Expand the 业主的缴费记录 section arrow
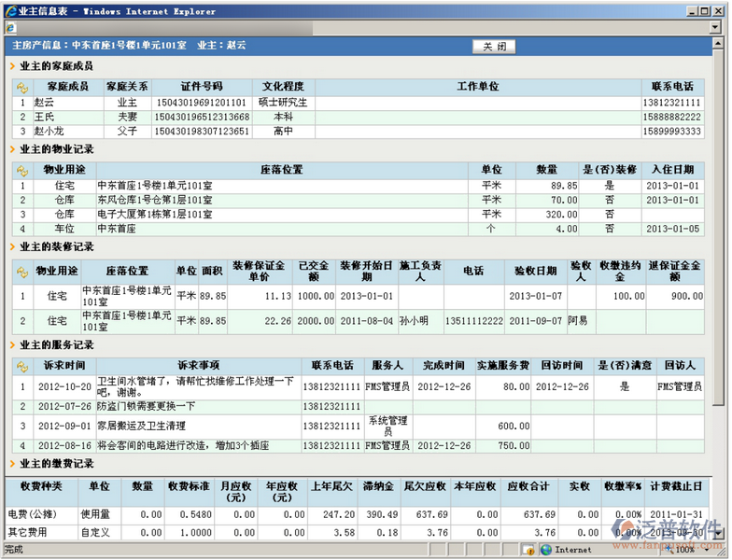The height and width of the screenshot is (560, 732). (12, 464)
